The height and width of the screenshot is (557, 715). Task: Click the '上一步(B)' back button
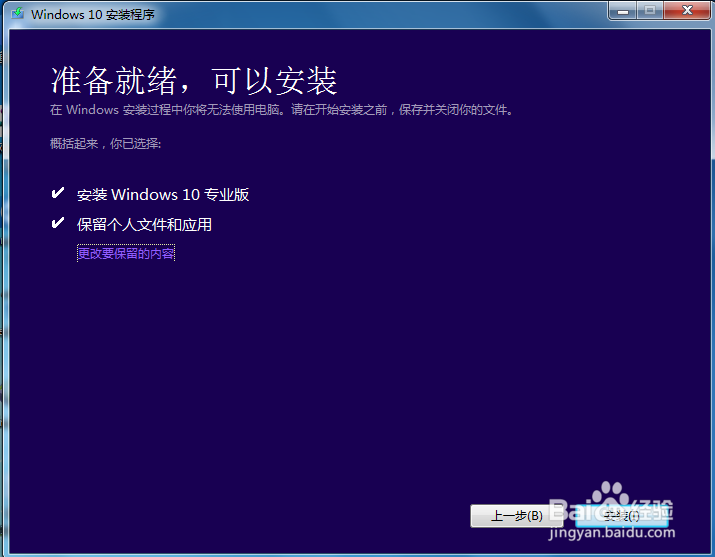pyautogui.click(x=516, y=516)
